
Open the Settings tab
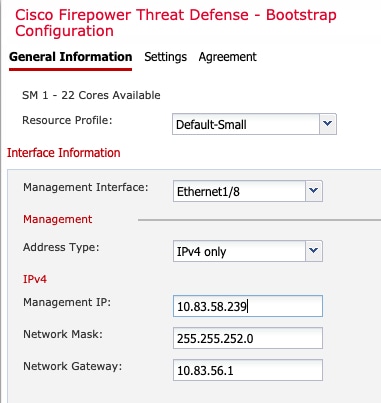coord(165,57)
